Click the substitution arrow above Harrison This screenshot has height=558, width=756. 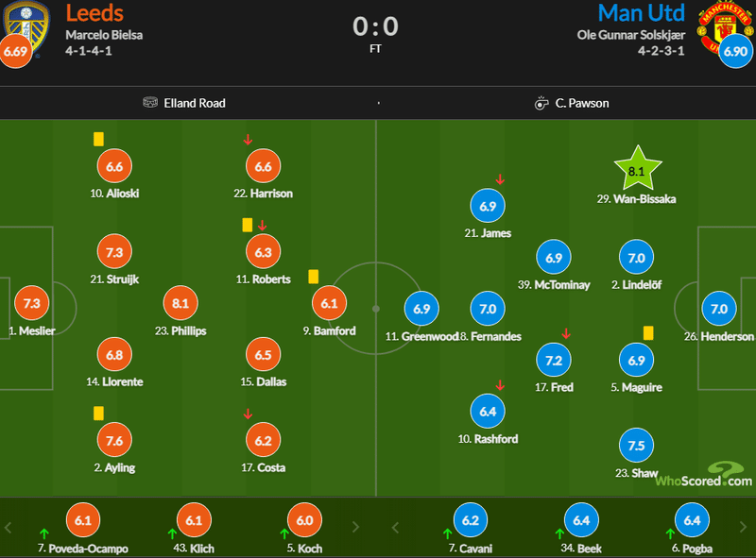pos(248,140)
